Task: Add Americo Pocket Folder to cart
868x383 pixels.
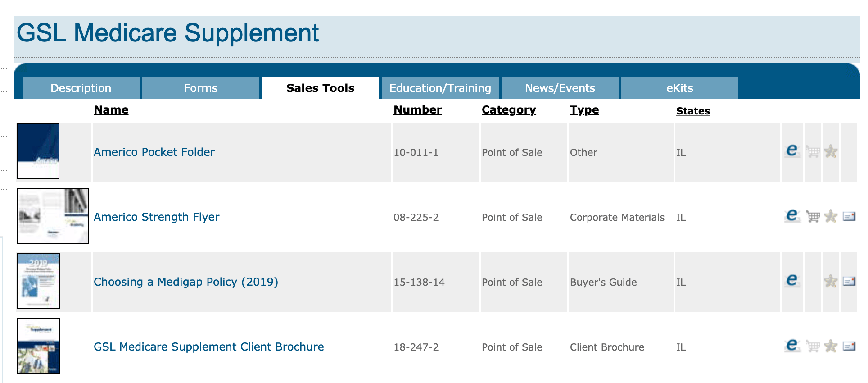Action: click(x=813, y=152)
